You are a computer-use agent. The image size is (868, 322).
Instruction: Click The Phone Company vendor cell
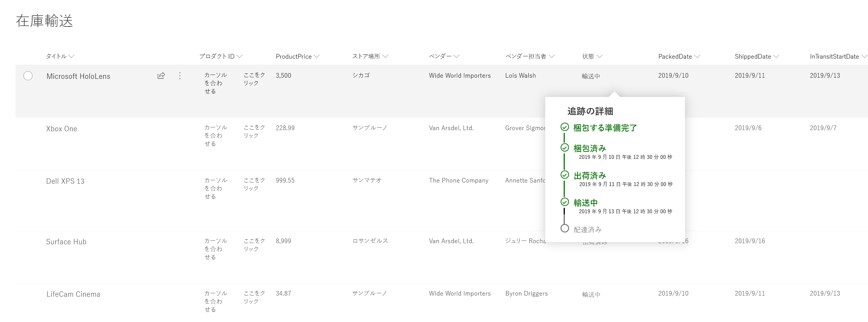point(459,180)
